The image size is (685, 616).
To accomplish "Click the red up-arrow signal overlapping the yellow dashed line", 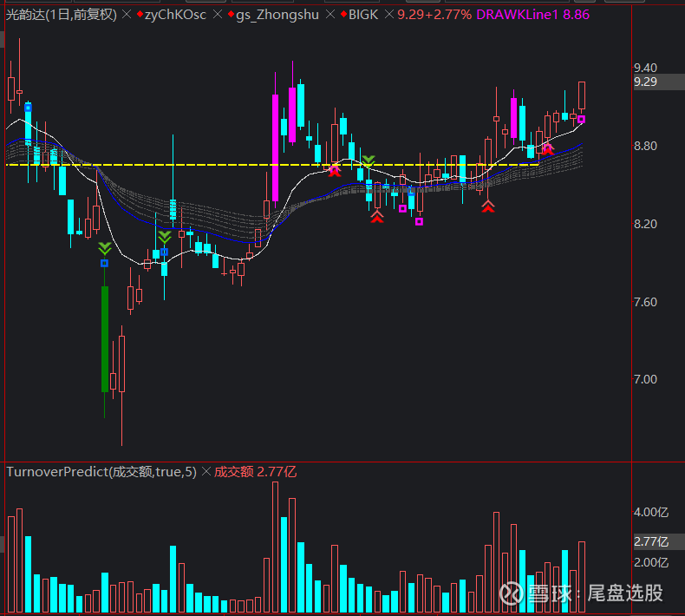I will pos(335,170).
